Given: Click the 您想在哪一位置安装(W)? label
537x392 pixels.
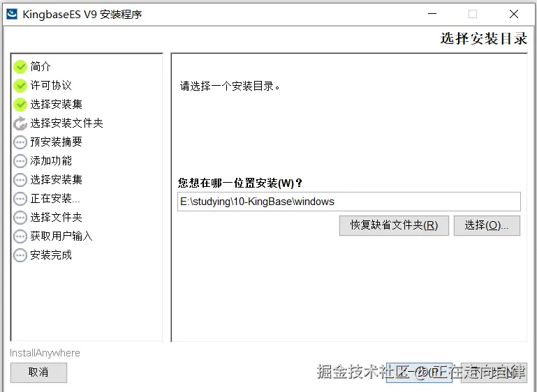Looking at the screenshot, I should (x=240, y=183).
